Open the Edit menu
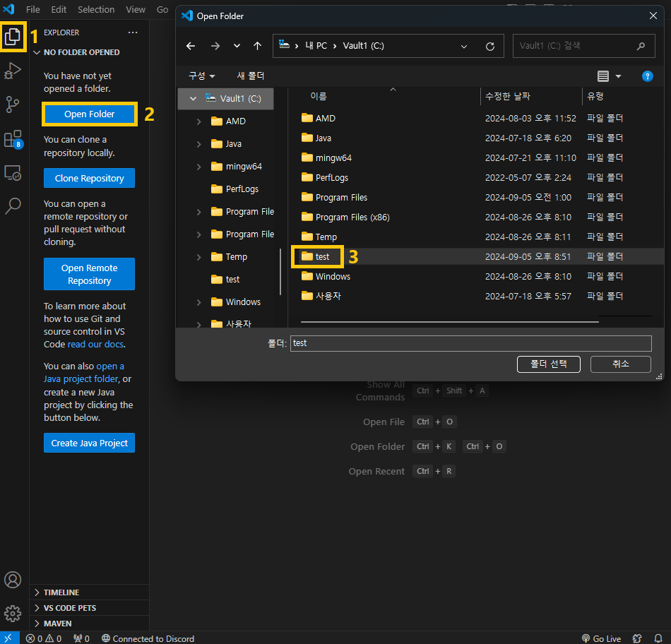This screenshot has height=644, width=671. click(x=59, y=9)
